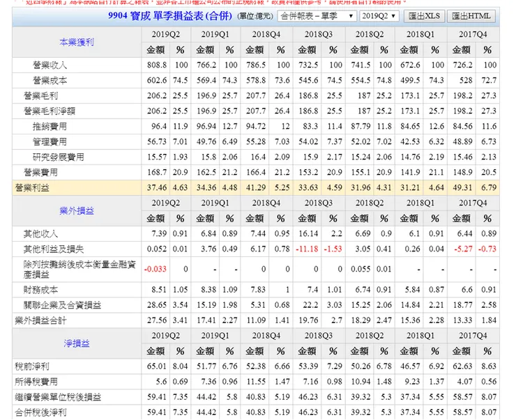Click the red -5.27 other gains value

[x=463, y=249]
